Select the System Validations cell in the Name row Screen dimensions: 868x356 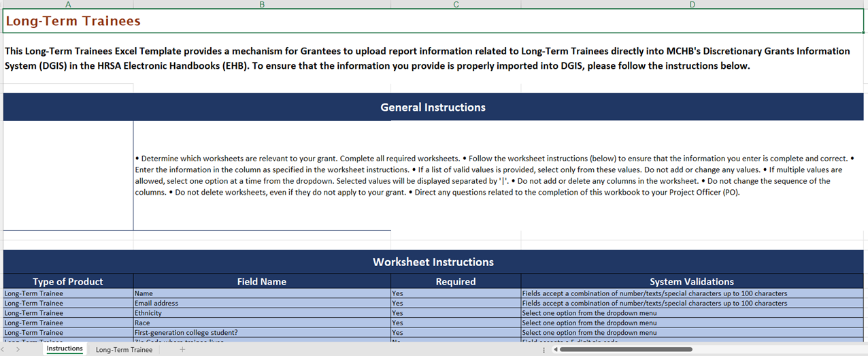pyautogui.click(x=692, y=293)
